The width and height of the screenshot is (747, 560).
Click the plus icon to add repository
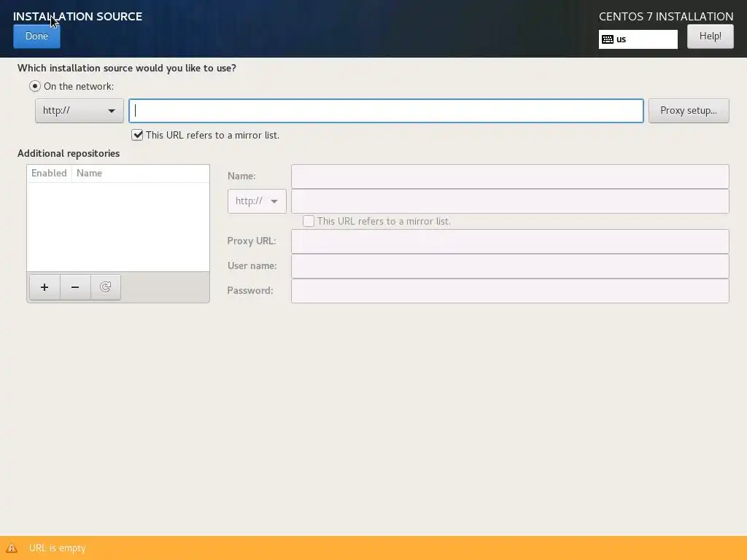(44, 287)
